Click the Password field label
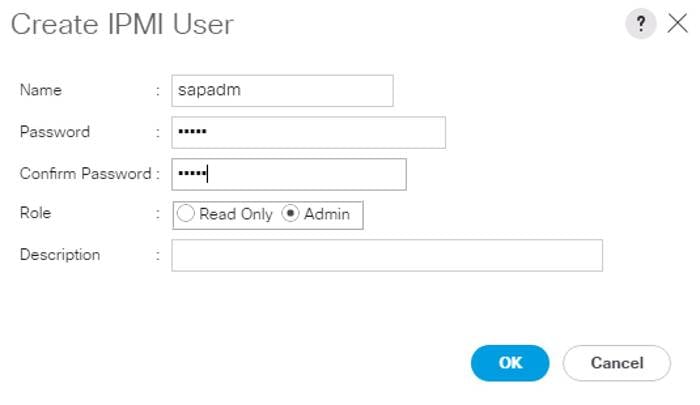 pyautogui.click(x=55, y=132)
